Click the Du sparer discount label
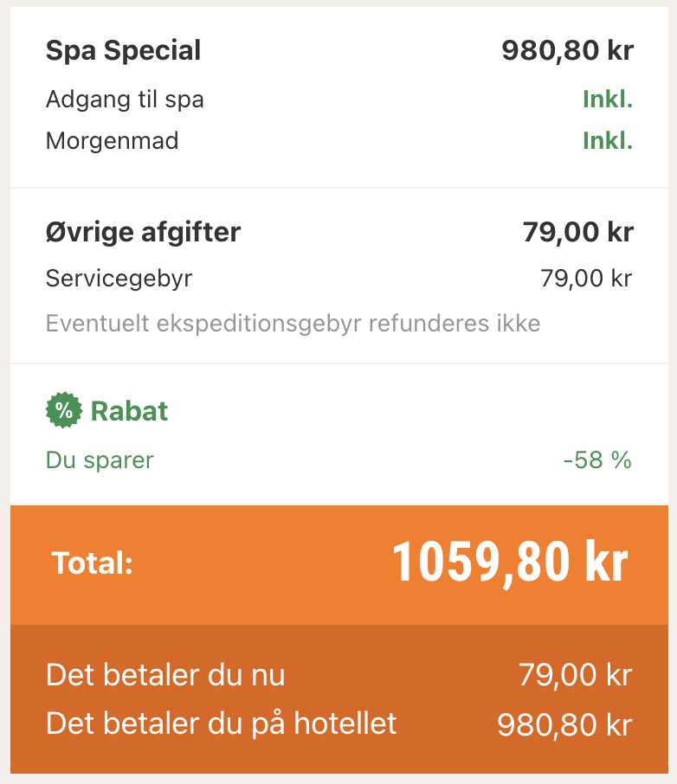 click(x=100, y=459)
